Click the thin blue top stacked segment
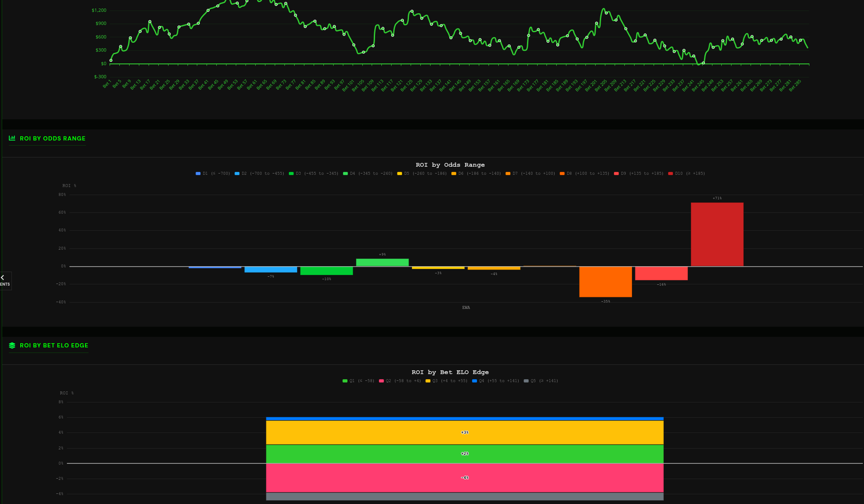This screenshot has width=864, height=504. click(464, 419)
